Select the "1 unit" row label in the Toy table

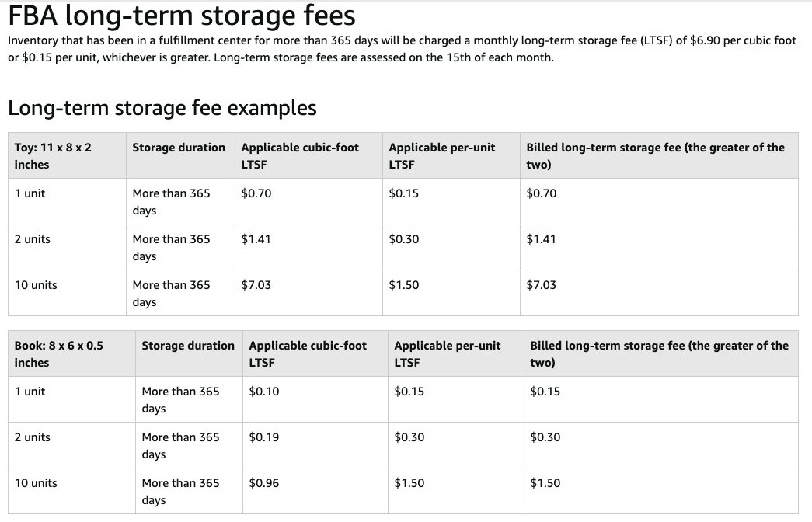click(x=30, y=193)
